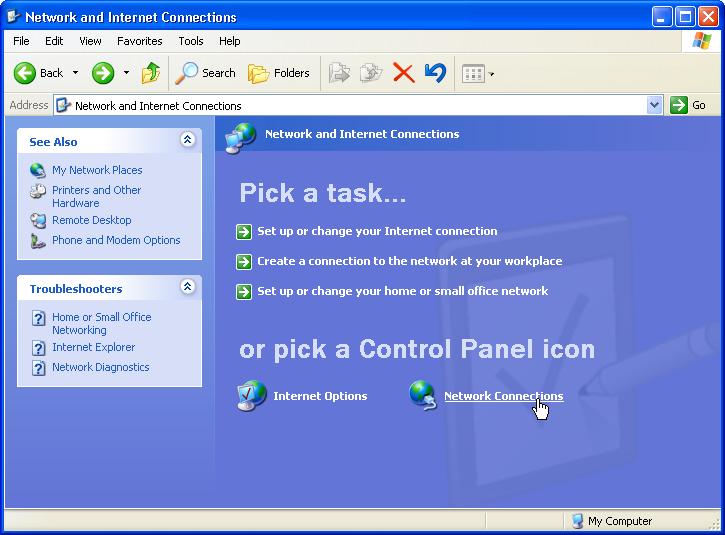Click the address bar folder icon
725x535 pixels.
coord(63,105)
